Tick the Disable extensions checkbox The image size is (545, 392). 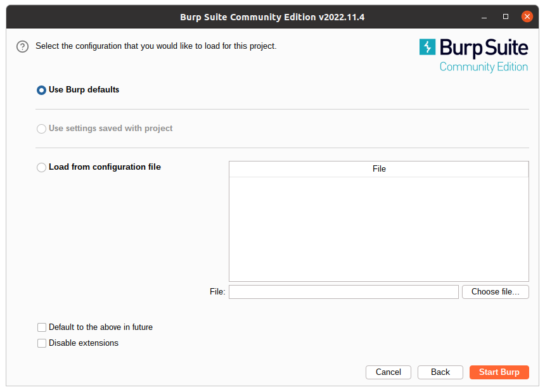coord(42,343)
